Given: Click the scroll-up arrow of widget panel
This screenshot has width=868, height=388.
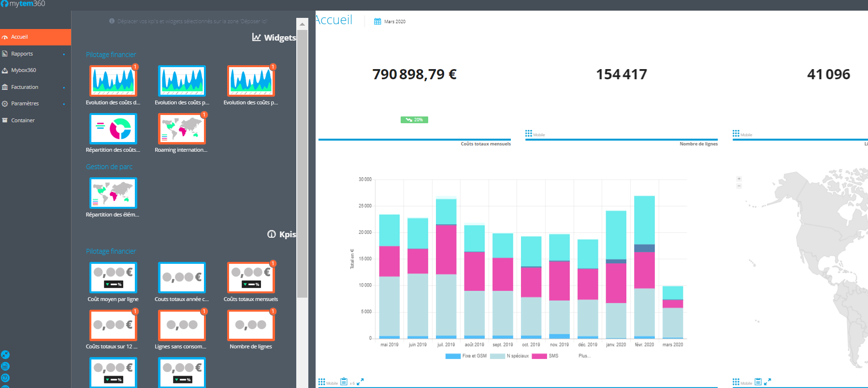Looking at the screenshot, I should [302, 24].
